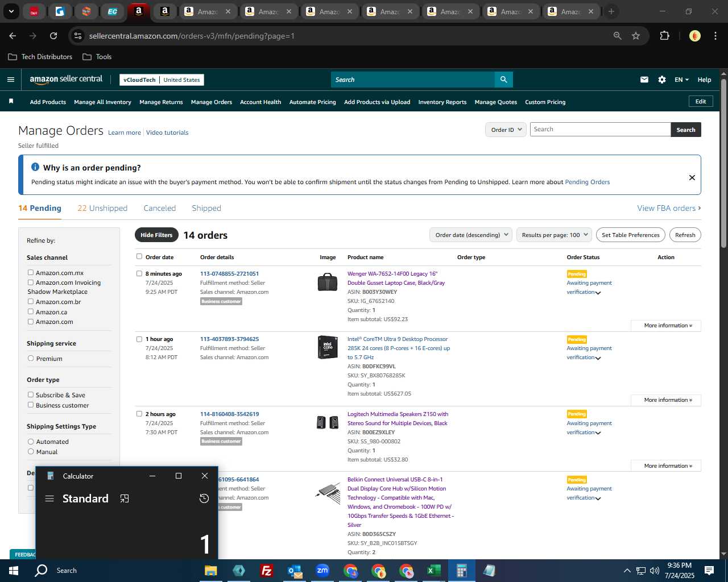This screenshot has width=728, height=582.
Task: Open new browser tab
Action: [x=611, y=11]
